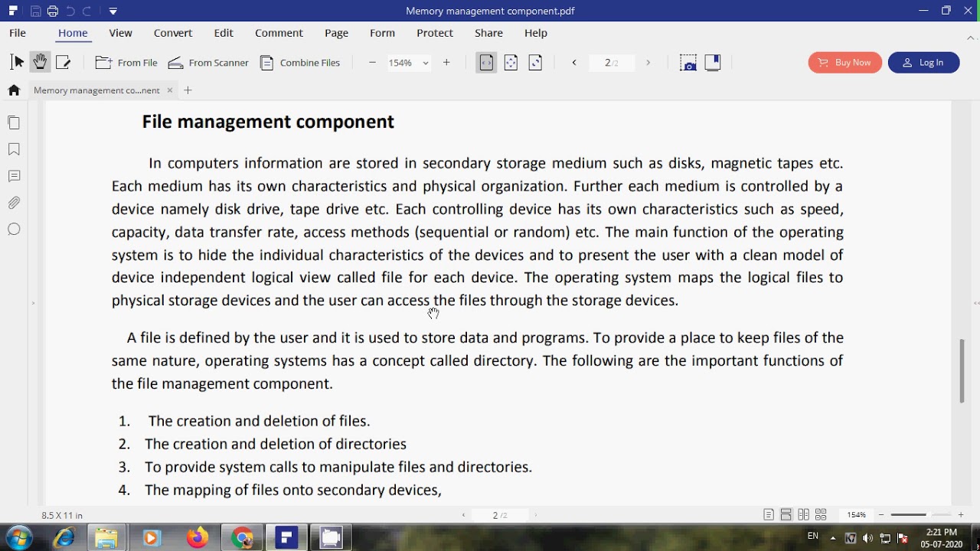Click the status bar zoom slider

[x=921, y=515]
